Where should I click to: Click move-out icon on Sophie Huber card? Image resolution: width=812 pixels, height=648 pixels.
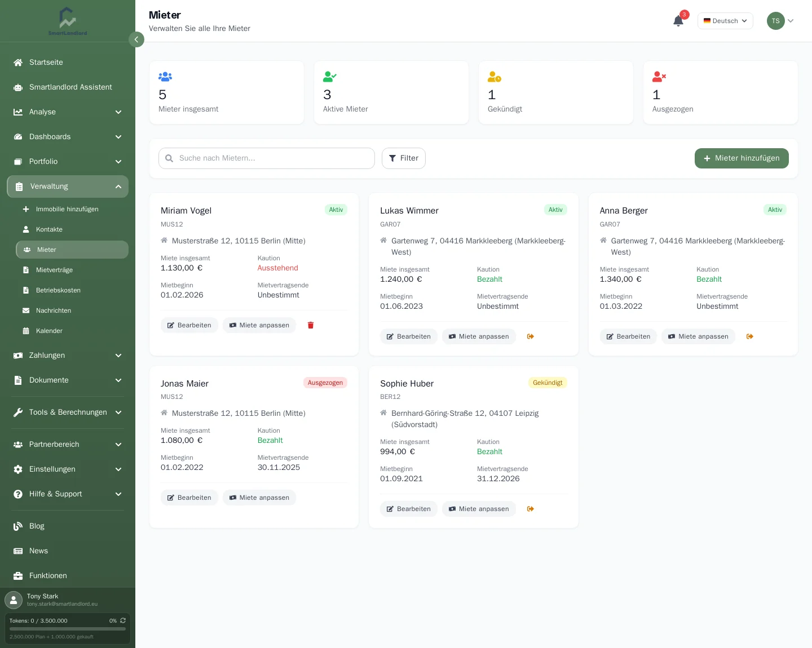531,509
